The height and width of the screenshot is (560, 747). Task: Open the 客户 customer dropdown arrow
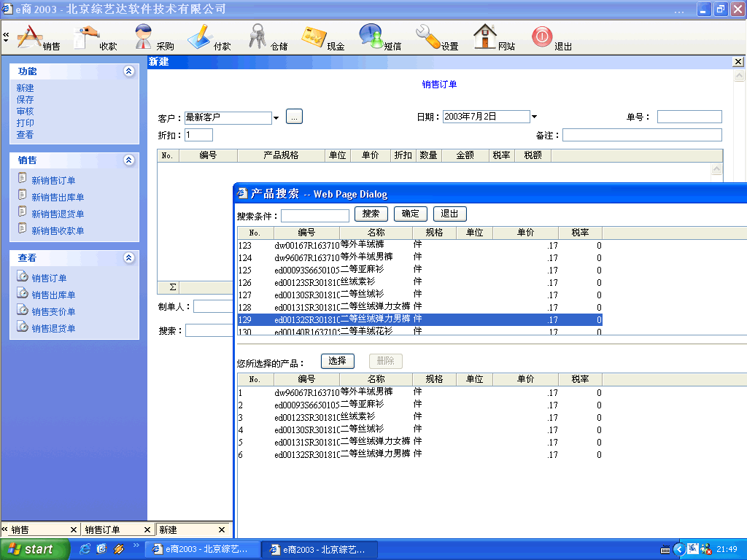tap(276, 117)
